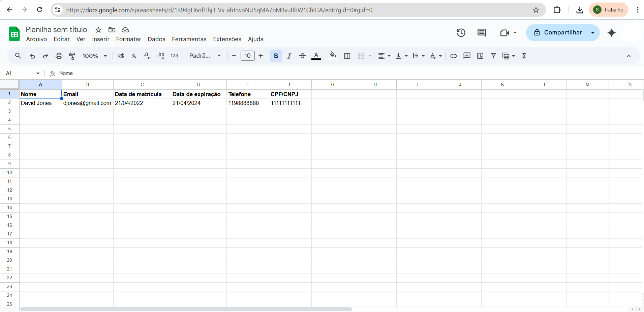
Task: Select cell with djones@gmail.com
Action: pyautogui.click(x=87, y=103)
